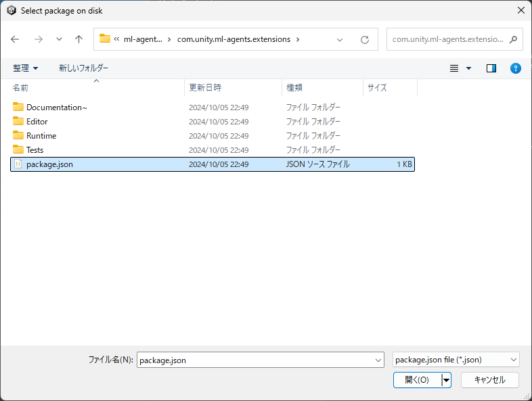Change view layout icon
This screenshot has height=401, width=532.
pos(454,68)
